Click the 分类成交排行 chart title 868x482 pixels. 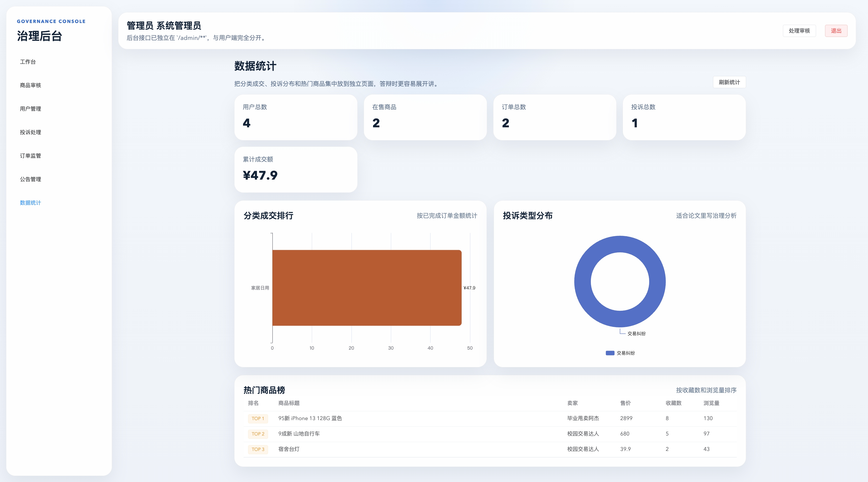coord(268,215)
